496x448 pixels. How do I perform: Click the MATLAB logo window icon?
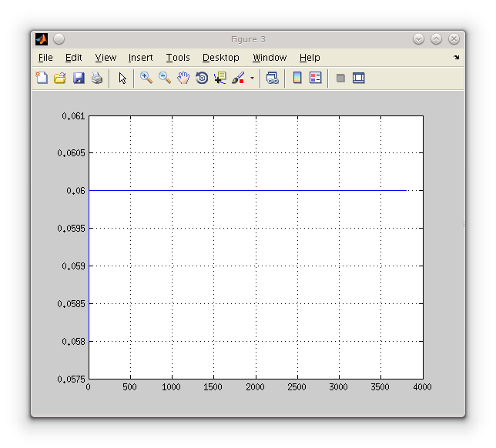[42, 39]
